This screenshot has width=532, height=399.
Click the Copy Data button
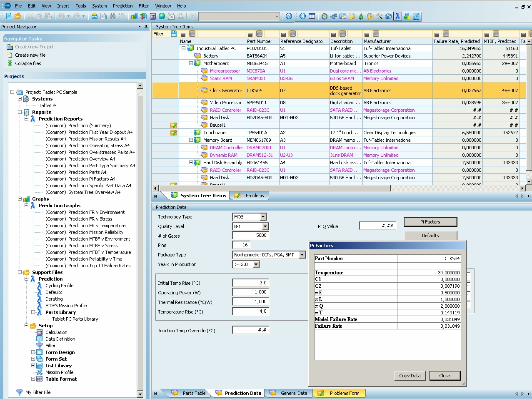point(410,376)
